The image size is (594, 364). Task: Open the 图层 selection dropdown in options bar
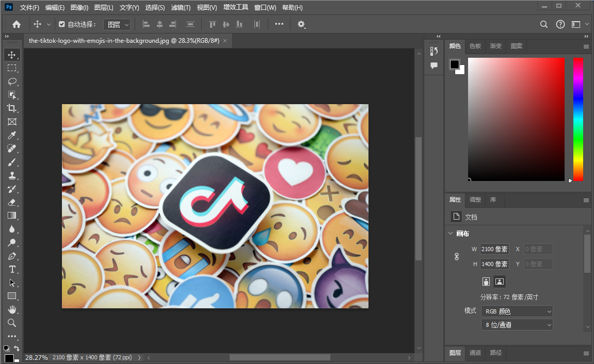coord(116,24)
